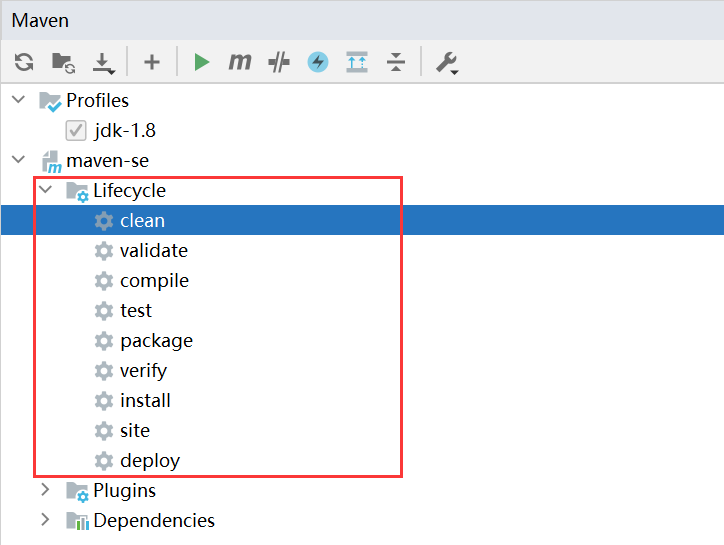Expand the Plugins node chevron
This screenshot has height=545, width=724.
point(45,490)
